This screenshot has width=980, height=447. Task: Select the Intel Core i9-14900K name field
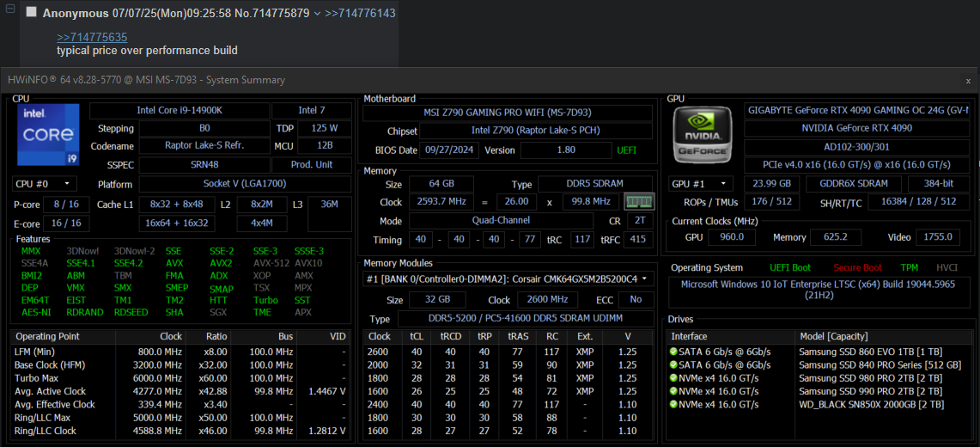tap(180, 111)
